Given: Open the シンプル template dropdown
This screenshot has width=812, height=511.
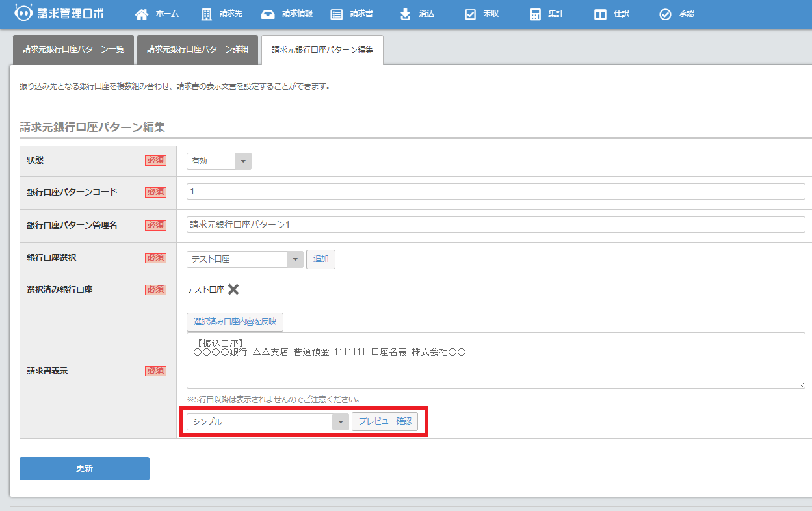Looking at the screenshot, I should click(x=268, y=422).
